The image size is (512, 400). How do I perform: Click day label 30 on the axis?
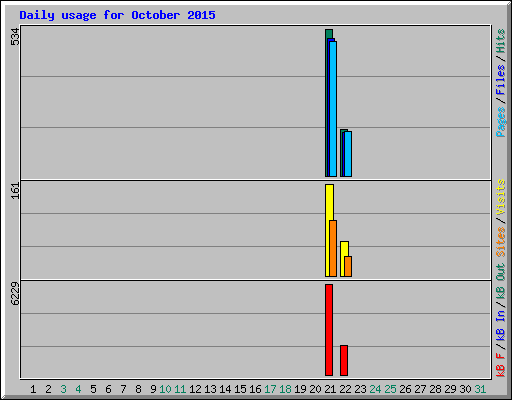[x=465, y=389]
